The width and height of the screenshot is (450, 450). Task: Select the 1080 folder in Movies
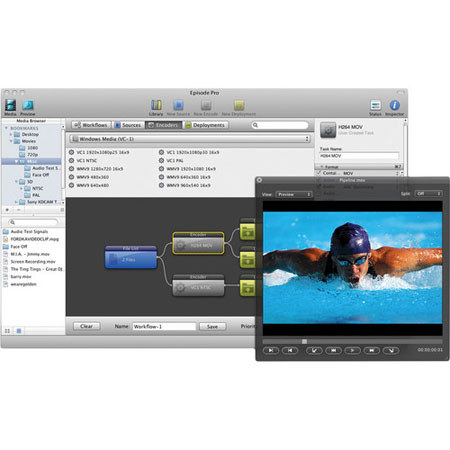(28, 148)
